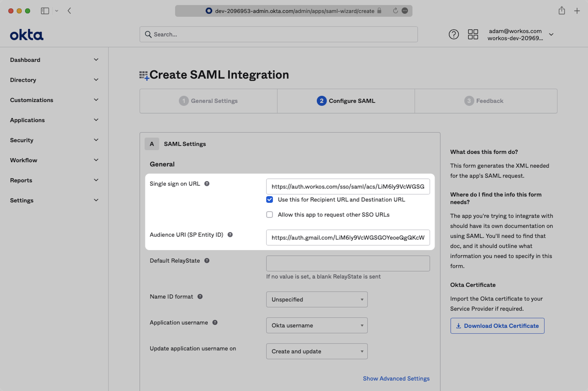Click help icon next to Default RelayState

[207, 261]
